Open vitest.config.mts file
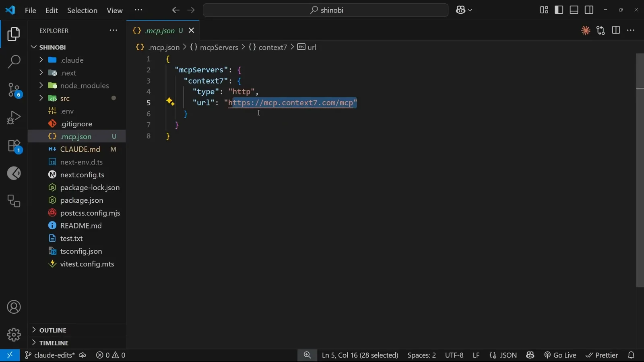This screenshot has height=362, width=644. tap(76, 264)
